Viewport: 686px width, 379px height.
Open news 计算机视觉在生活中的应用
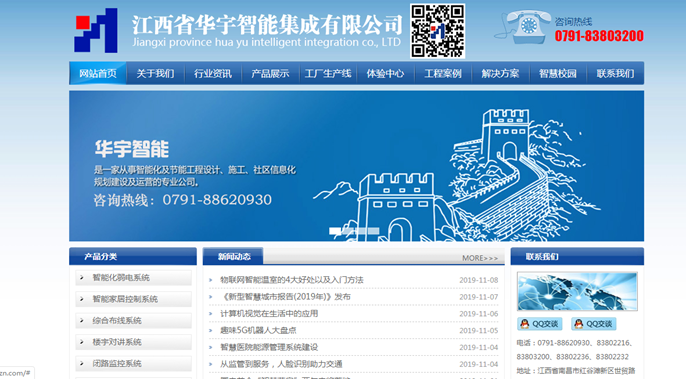click(x=269, y=313)
